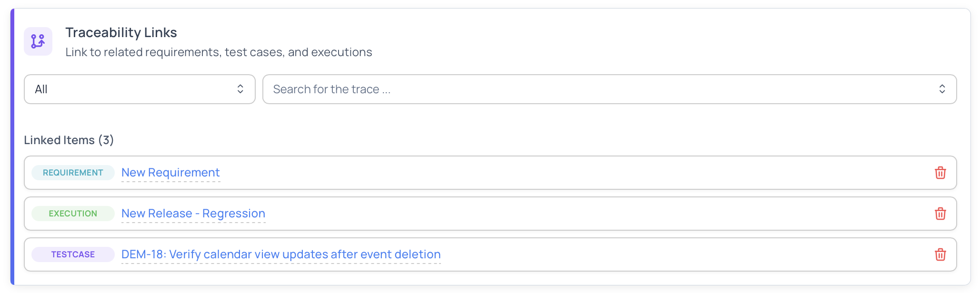Click the REQUIREMENT type badge
Image resolution: width=980 pixels, height=293 pixels.
pyautogui.click(x=72, y=173)
